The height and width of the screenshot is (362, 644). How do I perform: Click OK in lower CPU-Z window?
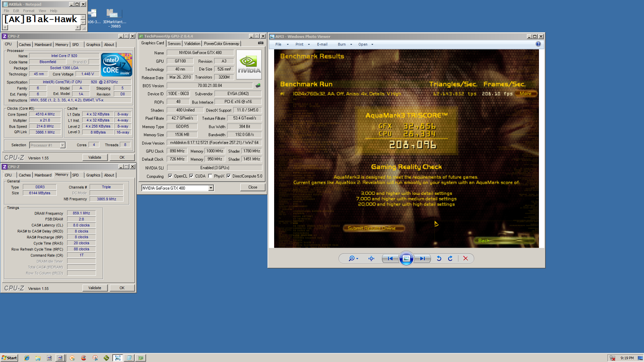click(x=122, y=288)
